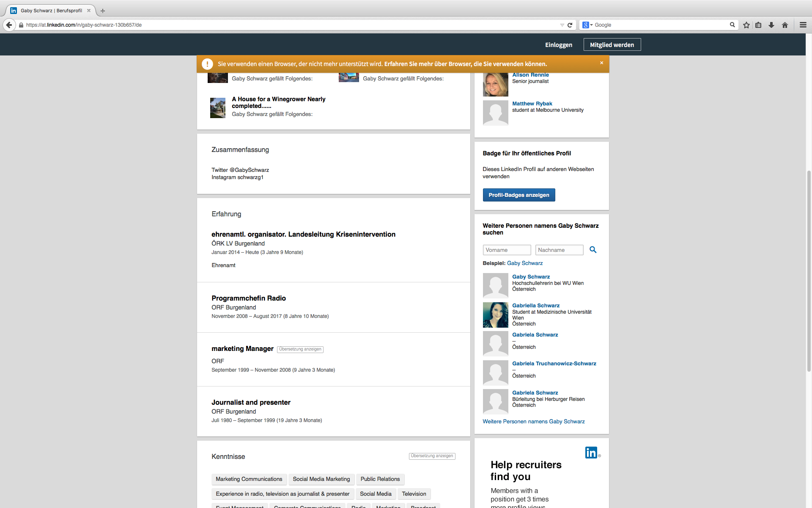Click the 'Help recruiters find you' ad headline
This screenshot has height=508, width=812.
click(526, 471)
